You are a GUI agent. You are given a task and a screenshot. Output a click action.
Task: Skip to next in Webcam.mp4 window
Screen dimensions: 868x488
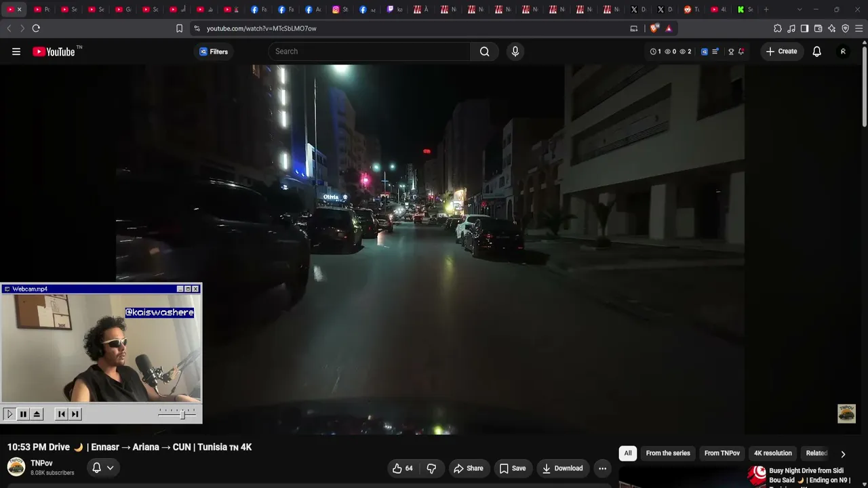pyautogui.click(x=75, y=414)
